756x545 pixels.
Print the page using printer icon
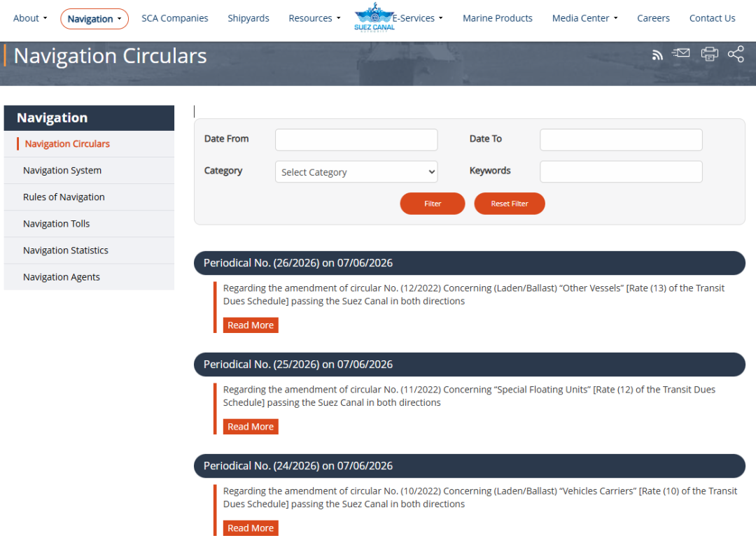tap(709, 54)
